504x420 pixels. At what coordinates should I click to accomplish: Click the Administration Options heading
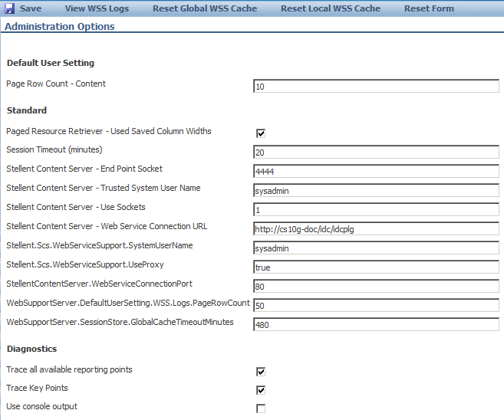[x=60, y=26]
